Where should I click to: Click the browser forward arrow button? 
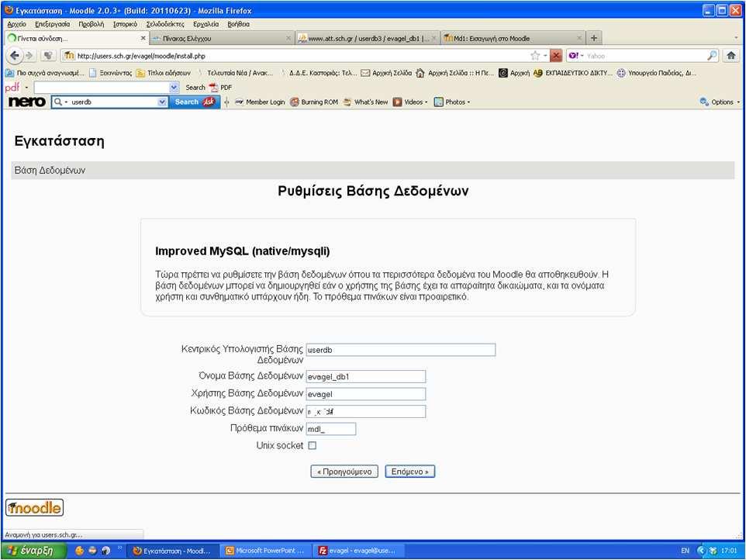tap(29, 56)
